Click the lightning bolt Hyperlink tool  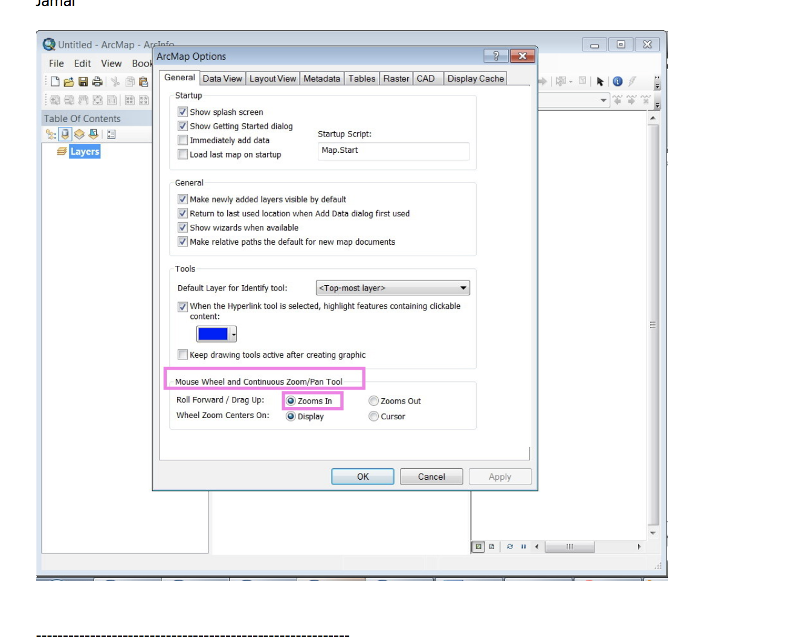tap(632, 82)
